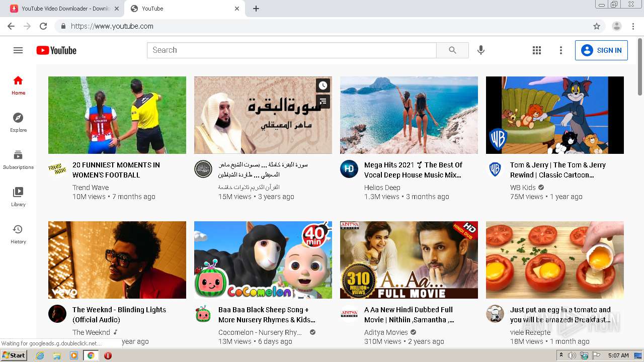Show hidden tray icons arrow
The height and width of the screenshot is (362, 644).
pyautogui.click(x=561, y=355)
